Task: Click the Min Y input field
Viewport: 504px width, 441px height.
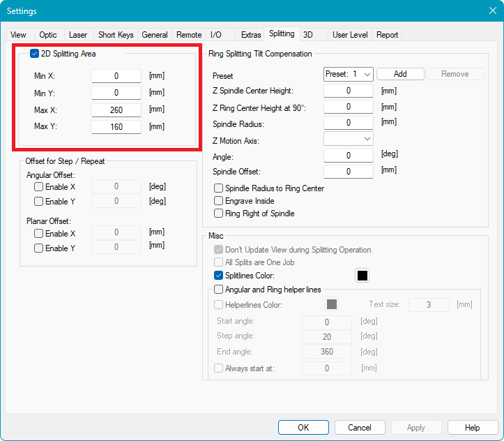Action: pyautogui.click(x=116, y=93)
